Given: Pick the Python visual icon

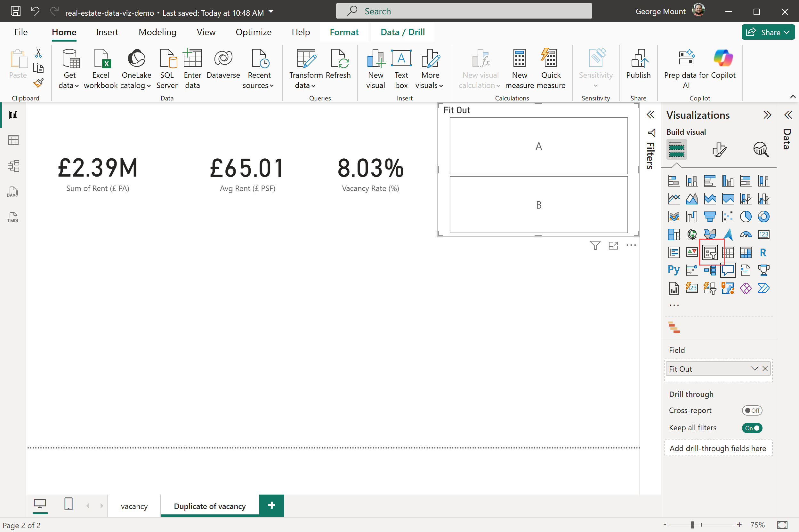Looking at the screenshot, I should pos(674,270).
